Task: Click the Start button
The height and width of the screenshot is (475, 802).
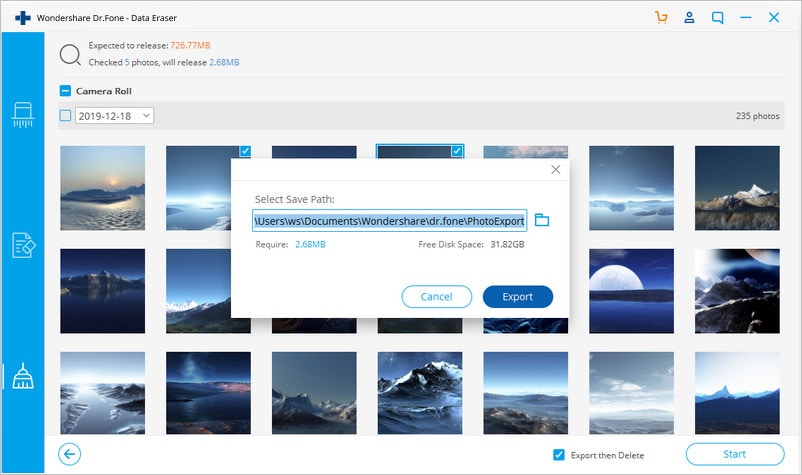Action: coord(734,454)
